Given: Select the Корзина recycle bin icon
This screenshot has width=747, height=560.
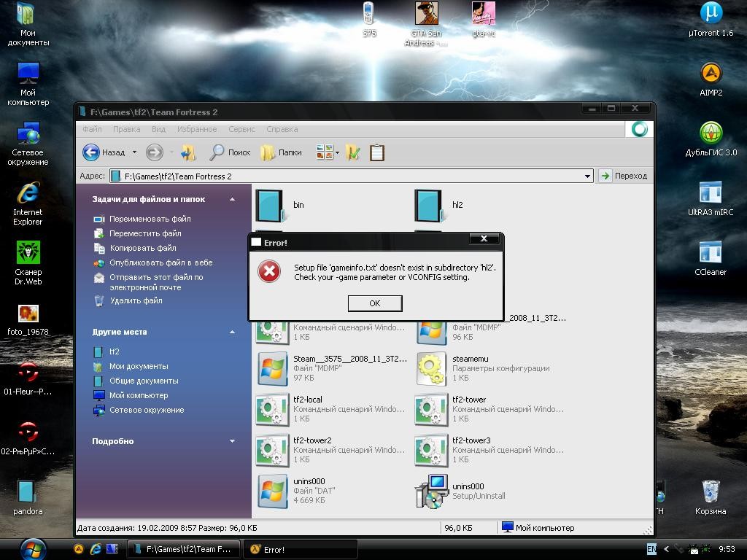Looking at the screenshot, I should pyautogui.click(x=711, y=491).
